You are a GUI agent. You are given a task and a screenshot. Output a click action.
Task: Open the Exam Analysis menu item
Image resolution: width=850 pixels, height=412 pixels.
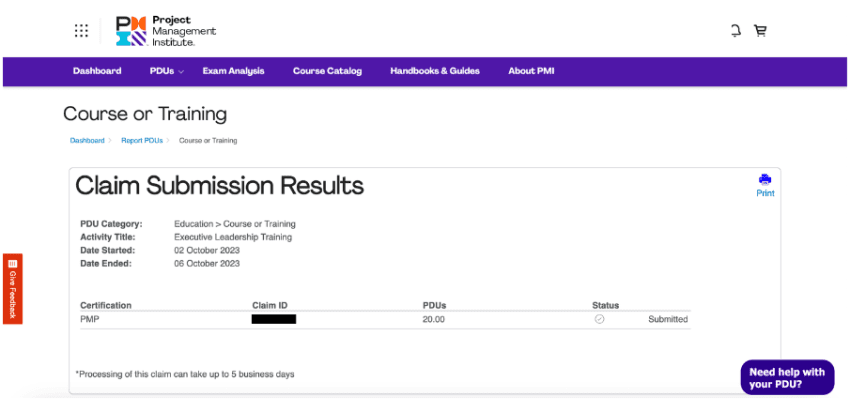coord(233,71)
